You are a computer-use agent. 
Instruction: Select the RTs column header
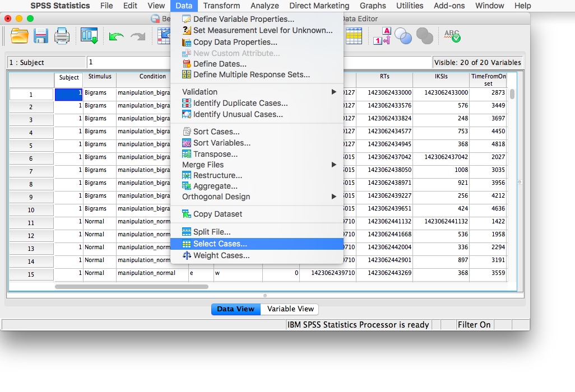[384, 80]
